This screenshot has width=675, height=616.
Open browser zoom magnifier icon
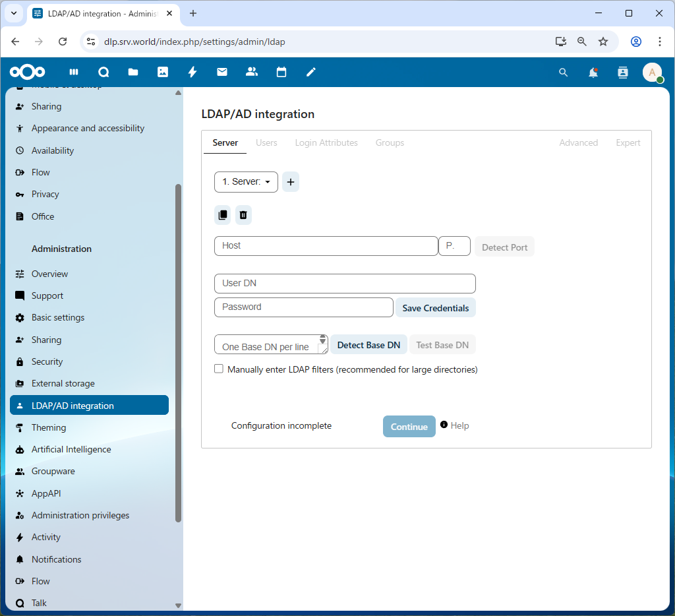[x=581, y=42]
